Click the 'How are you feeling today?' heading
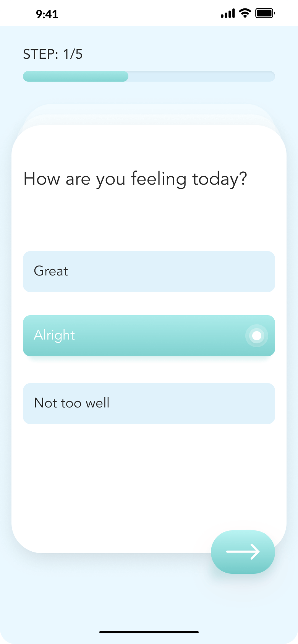Image resolution: width=298 pixels, height=644 pixels. [x=135, y=179]
